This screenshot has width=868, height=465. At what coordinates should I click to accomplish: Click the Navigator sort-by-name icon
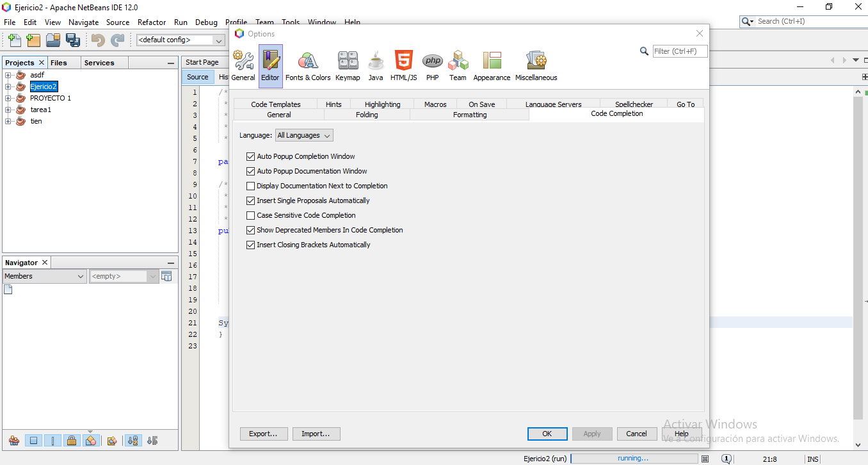point(134,441)
